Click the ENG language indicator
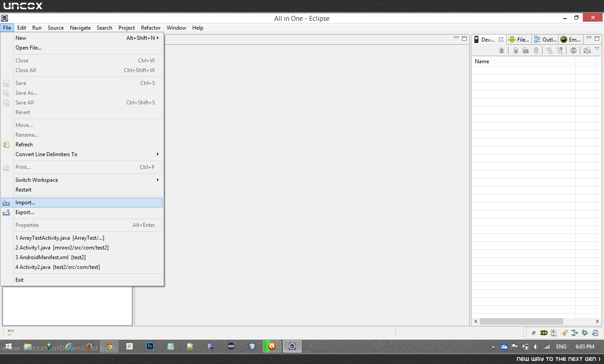Screen dimensions: 604x364 click(x=561, y=347)
